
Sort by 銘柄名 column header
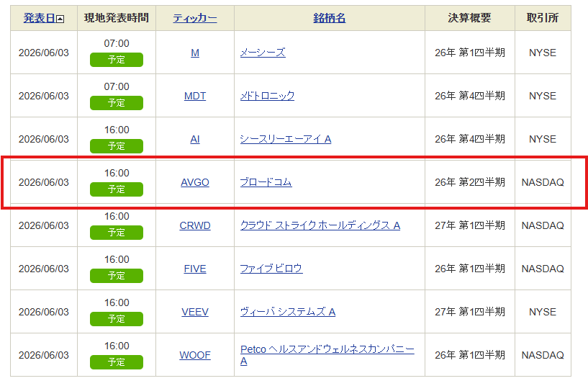329,17
